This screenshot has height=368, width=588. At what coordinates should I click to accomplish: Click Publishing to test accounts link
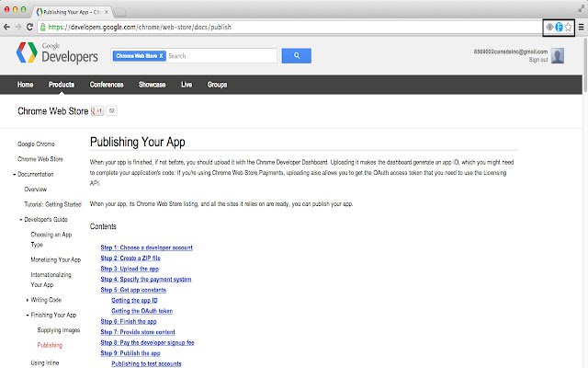tap(146, 363)
